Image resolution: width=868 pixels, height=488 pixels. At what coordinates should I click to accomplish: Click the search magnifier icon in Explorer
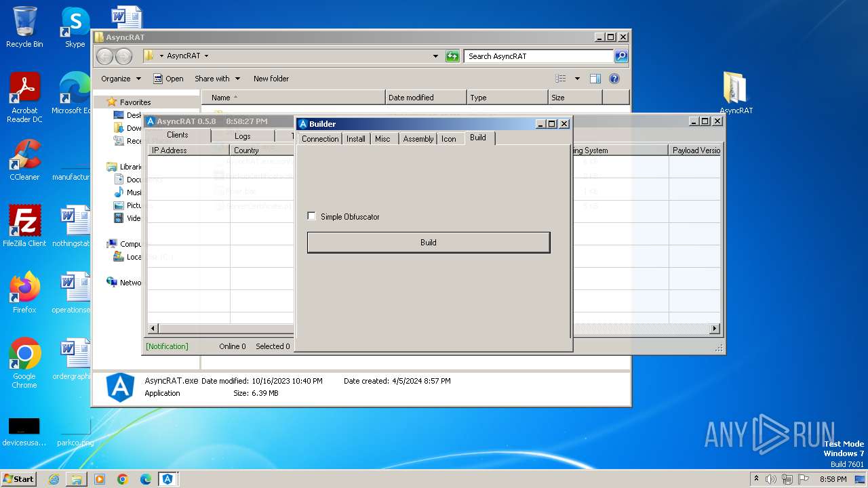[x=621, y=56]
